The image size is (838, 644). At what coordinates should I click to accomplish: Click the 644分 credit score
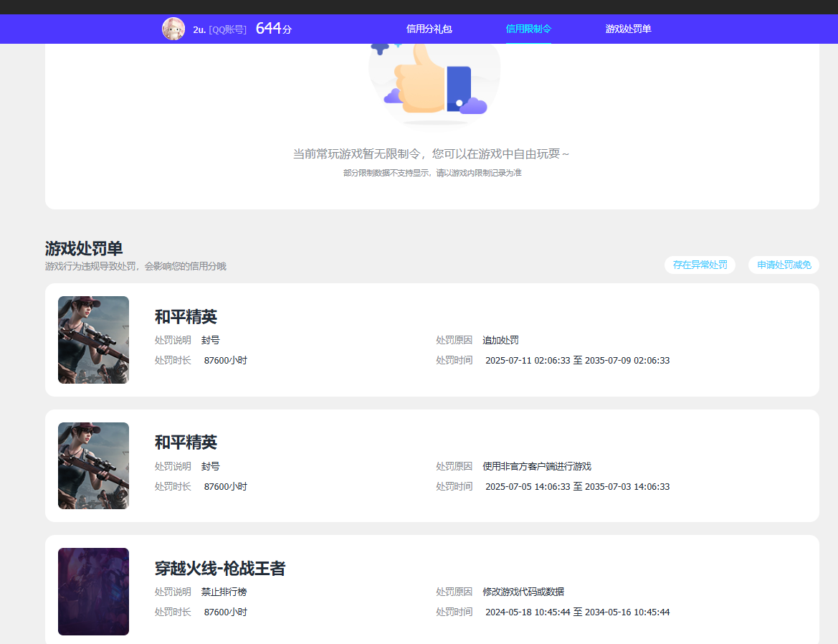(274, 28)
